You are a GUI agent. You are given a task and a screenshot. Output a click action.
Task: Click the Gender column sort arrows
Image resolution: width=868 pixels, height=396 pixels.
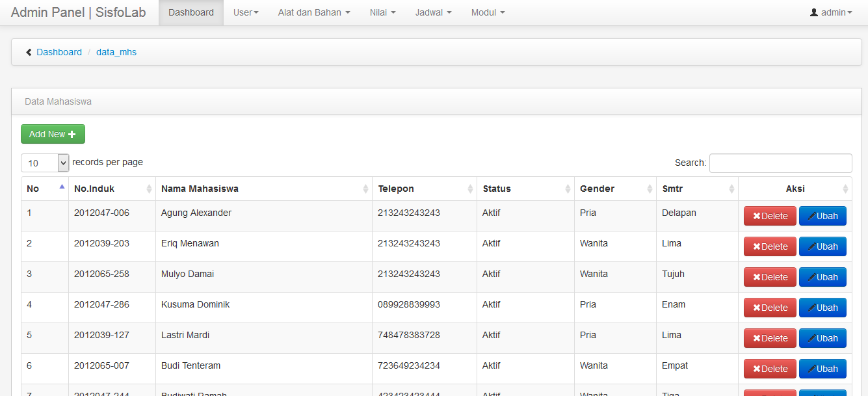[650, 189]
